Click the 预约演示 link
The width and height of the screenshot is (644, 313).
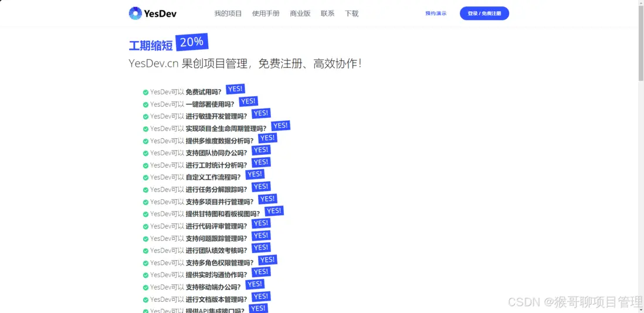(436, 13)
